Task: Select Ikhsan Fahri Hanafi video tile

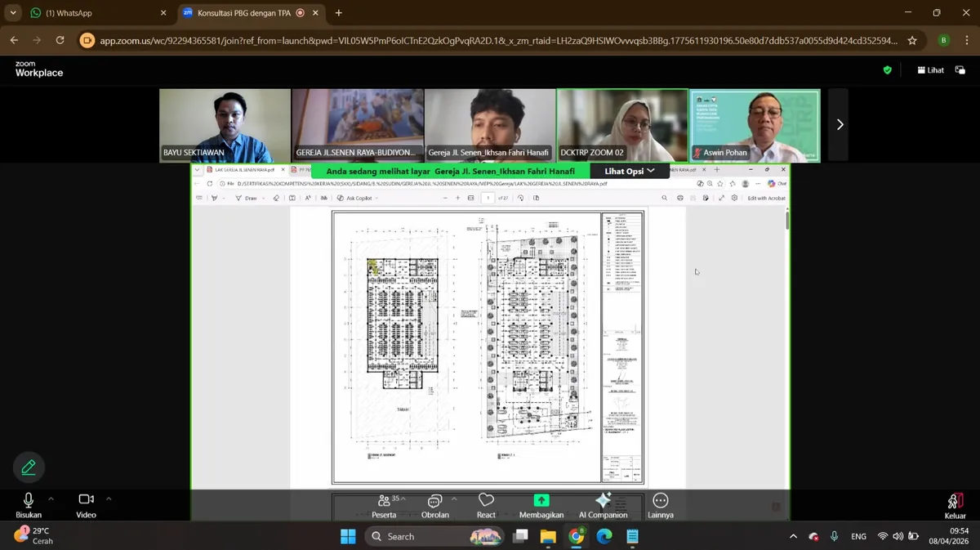Action: (490, 126)
